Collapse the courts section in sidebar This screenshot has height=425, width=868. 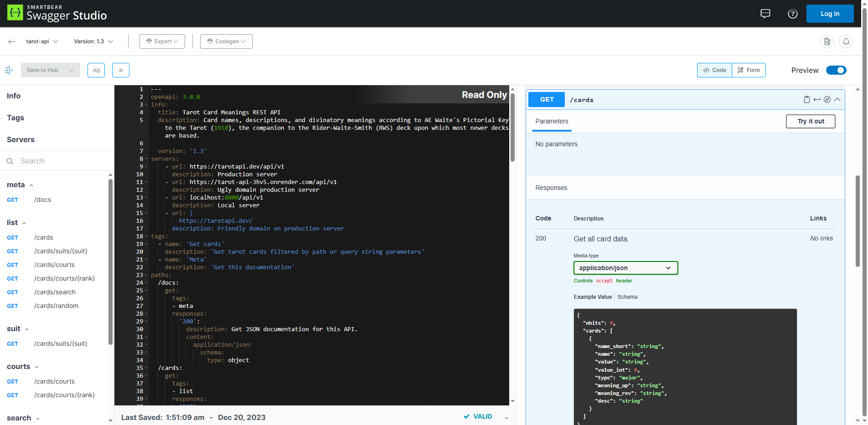click(x=37, y=367)
